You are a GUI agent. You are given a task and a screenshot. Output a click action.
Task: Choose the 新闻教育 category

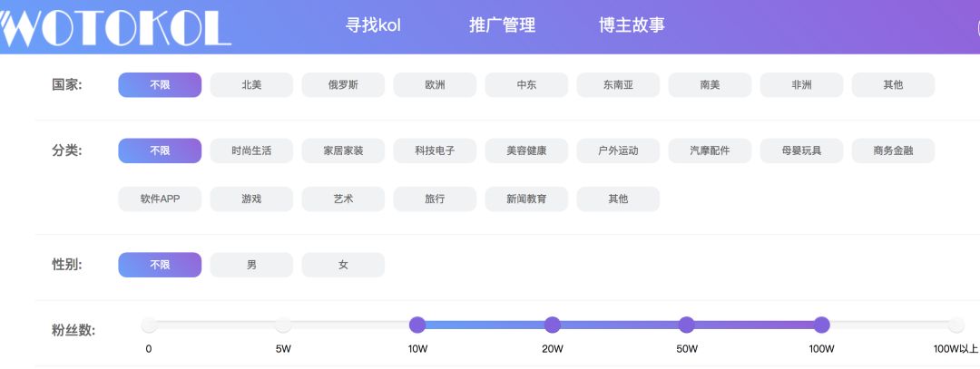(526, 199)
